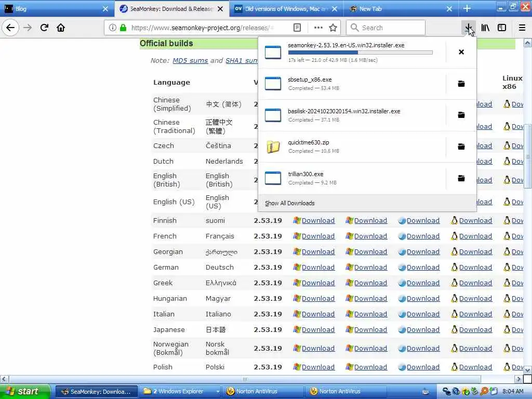Open containing folder for trillian300.exe
532x399 pixels.
coord(461,178)
